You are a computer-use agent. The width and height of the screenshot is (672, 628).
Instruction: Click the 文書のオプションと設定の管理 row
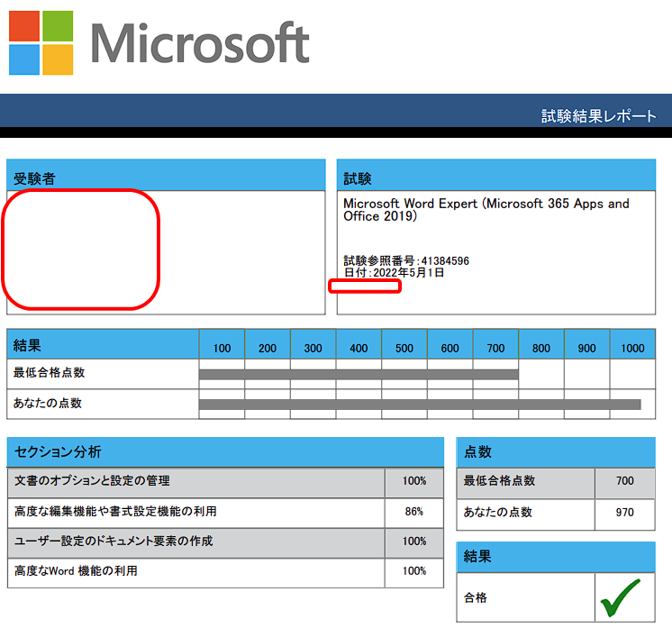click(92, 481)
